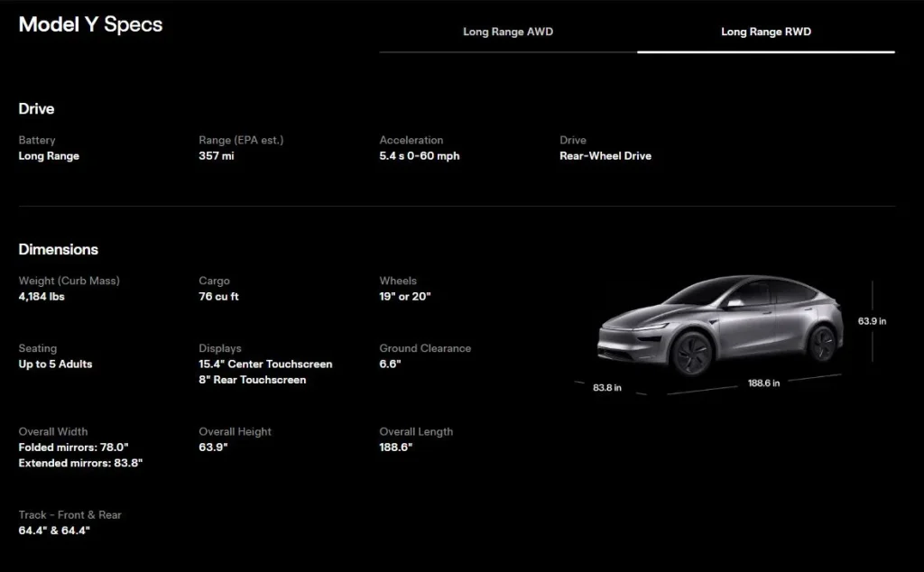The image size is (924, 572).
Task: Click the Model Y Specs heading
Action: pyautogui.click(x=90, y=24)
